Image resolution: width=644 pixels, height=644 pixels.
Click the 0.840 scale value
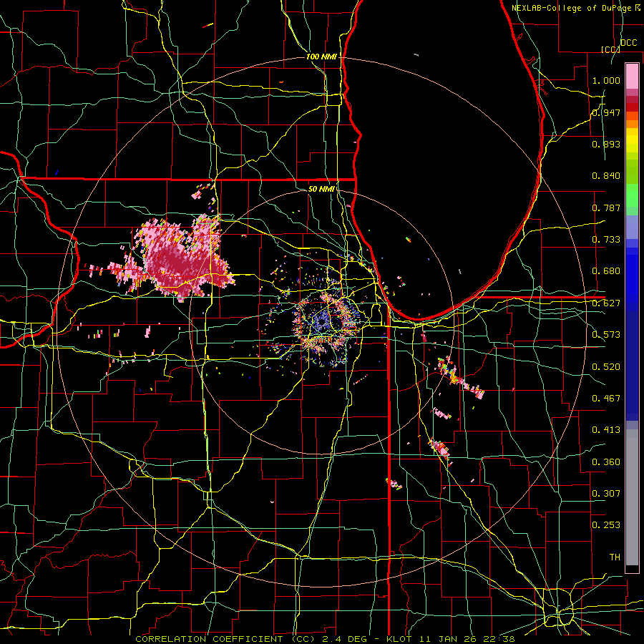606,176
